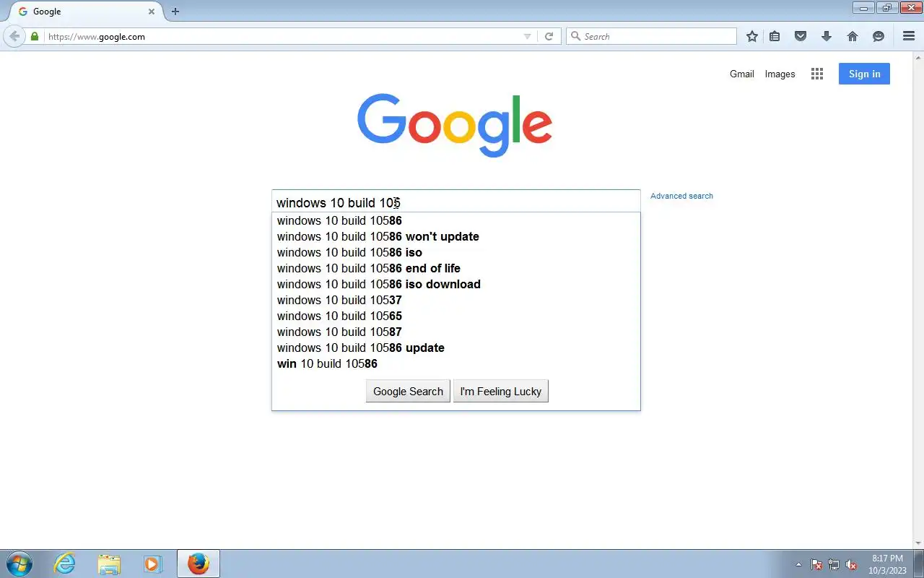Select suggestion "windows 10 build 10586 iso"

456,252
